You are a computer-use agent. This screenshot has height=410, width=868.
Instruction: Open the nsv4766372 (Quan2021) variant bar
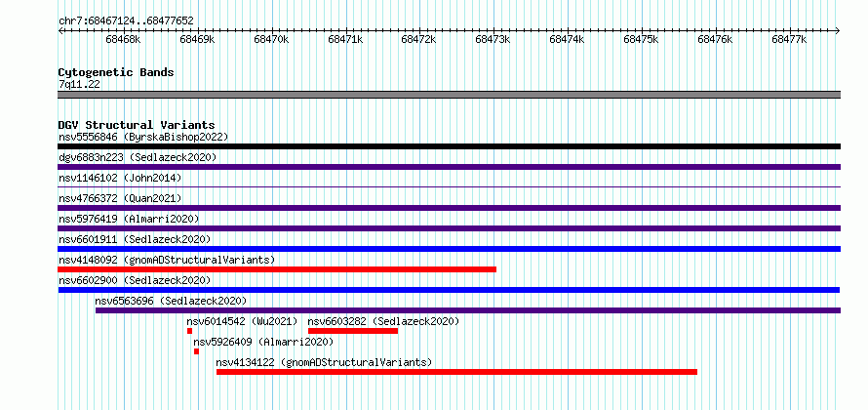(x=449, y=208)
